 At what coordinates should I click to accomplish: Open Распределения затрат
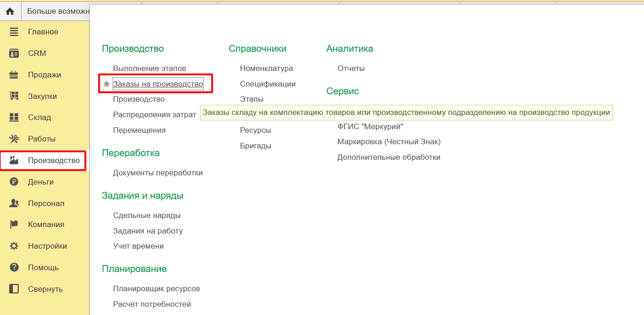tap(155, 114)
